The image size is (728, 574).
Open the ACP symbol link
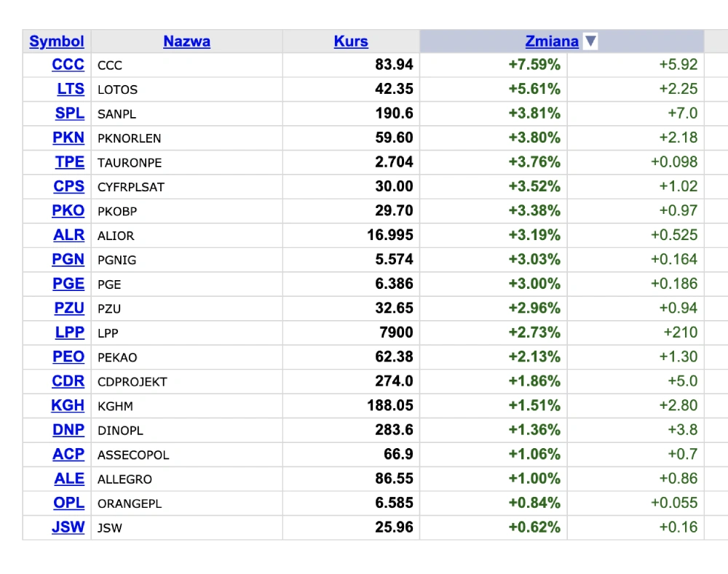pos(68,454)
